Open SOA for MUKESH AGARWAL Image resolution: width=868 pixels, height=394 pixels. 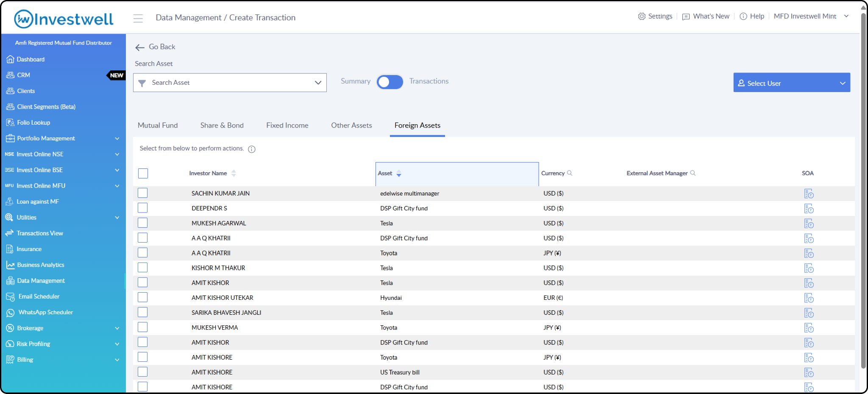point(809,224)
